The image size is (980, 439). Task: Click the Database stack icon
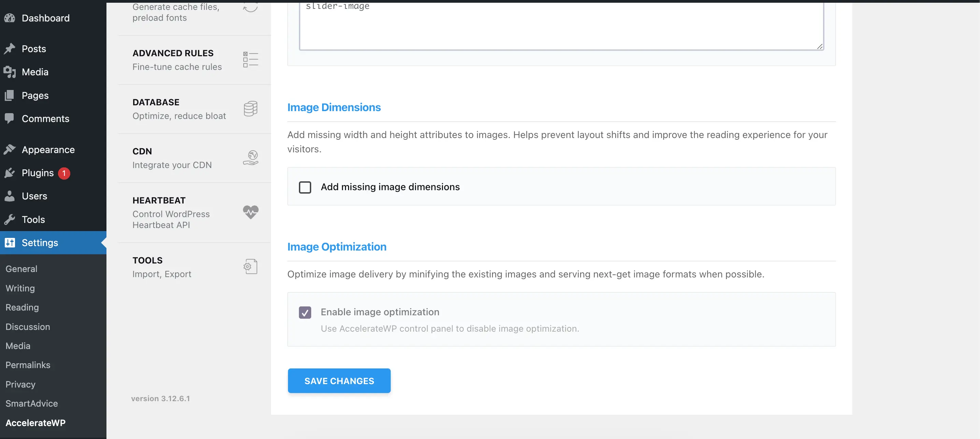click(x=251, y=109)
